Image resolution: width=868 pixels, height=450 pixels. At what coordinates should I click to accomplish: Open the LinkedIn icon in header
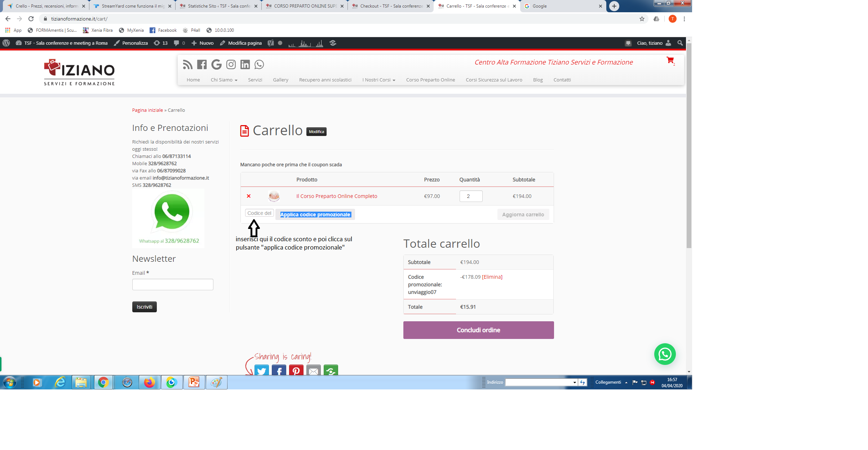click(x=245, y=65)
